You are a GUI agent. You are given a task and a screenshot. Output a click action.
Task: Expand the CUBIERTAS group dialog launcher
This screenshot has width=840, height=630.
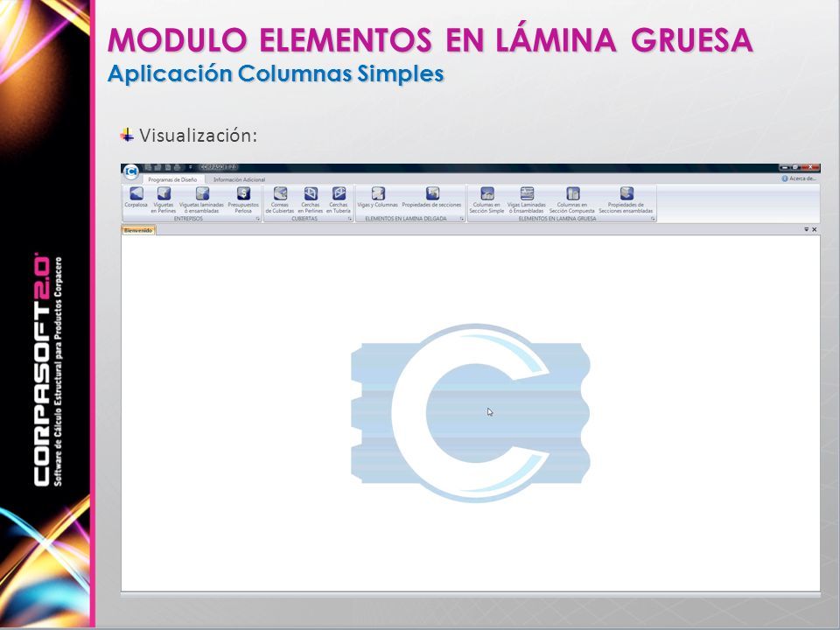coord(350,219)
